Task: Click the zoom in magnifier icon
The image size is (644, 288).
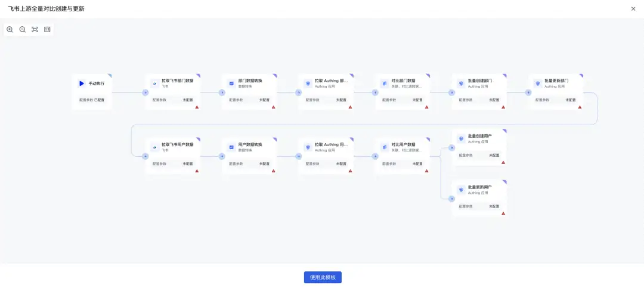Action: pos(10,29)
